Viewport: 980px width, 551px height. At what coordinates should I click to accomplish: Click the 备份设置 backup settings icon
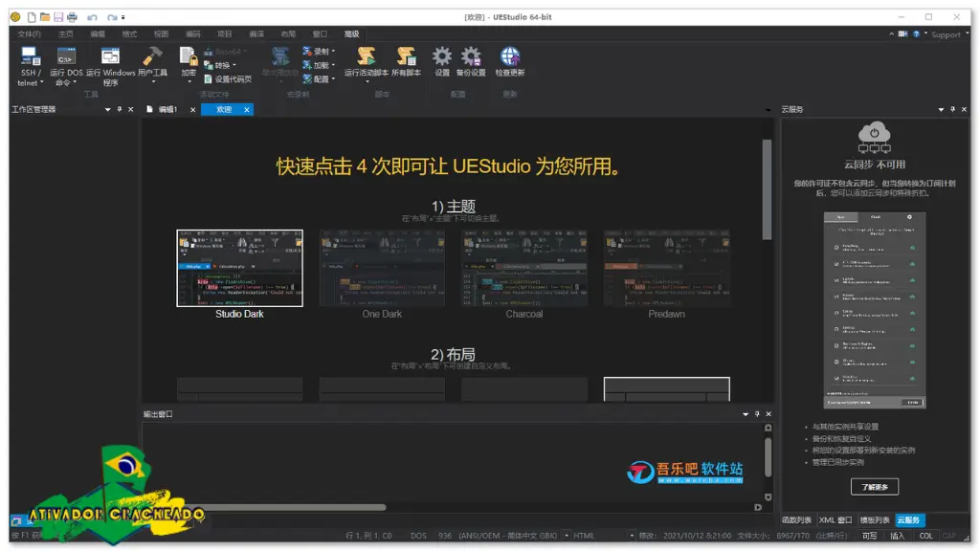(x=471, y=57)
